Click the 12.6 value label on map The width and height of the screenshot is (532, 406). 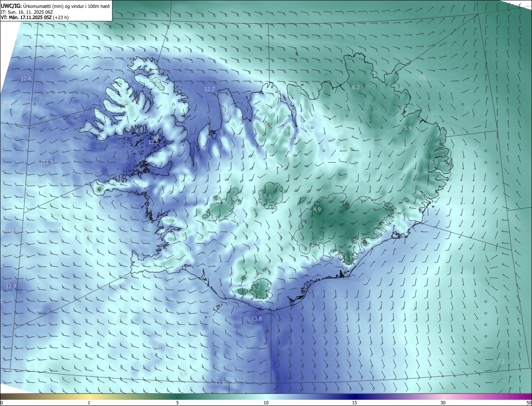coord(26,78)
